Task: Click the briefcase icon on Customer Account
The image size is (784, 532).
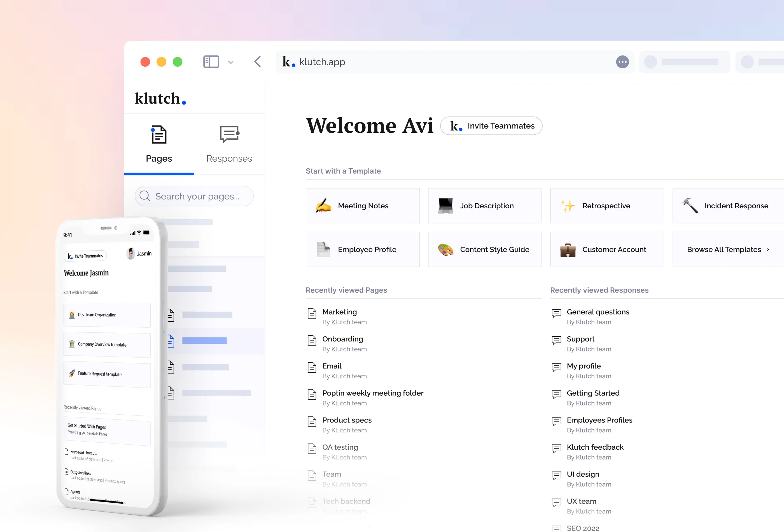Action: 568,250
